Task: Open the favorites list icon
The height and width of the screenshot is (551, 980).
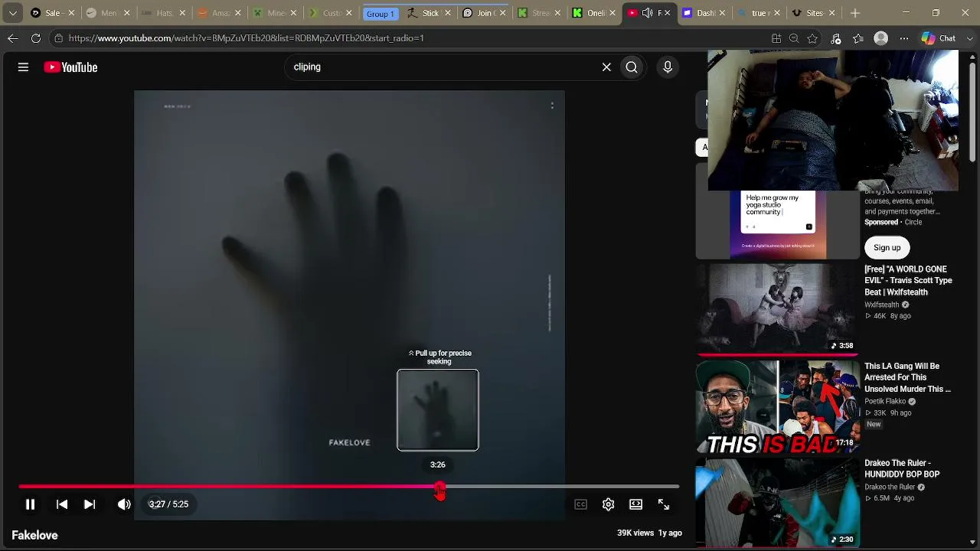Action: tap(858, 38)
